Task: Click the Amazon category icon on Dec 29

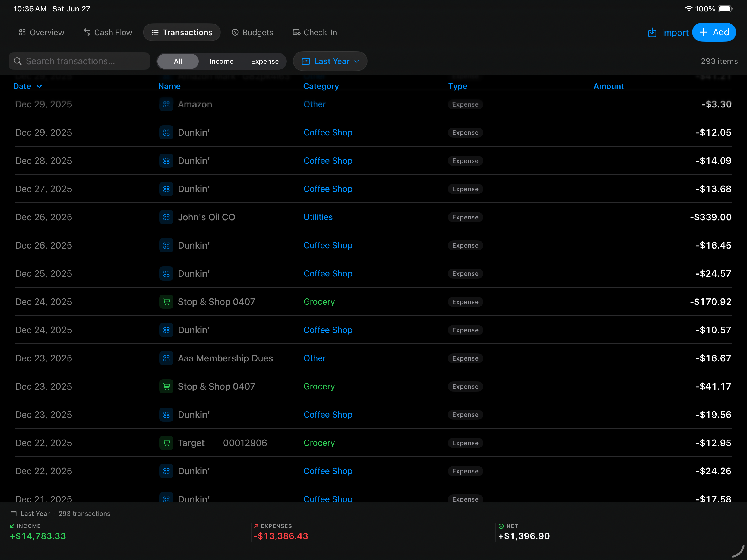Action: [x=166, y=104]
